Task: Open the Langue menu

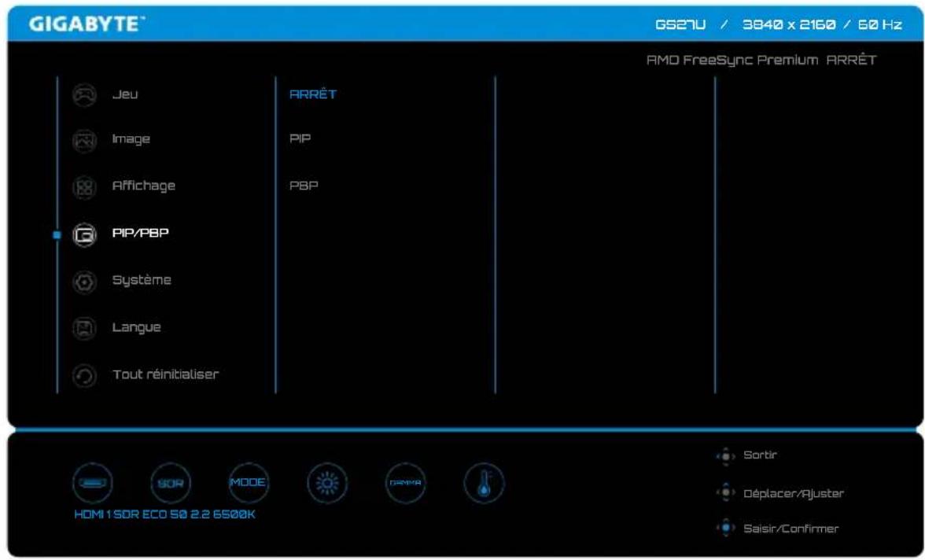Action: (x=136, y=327)
